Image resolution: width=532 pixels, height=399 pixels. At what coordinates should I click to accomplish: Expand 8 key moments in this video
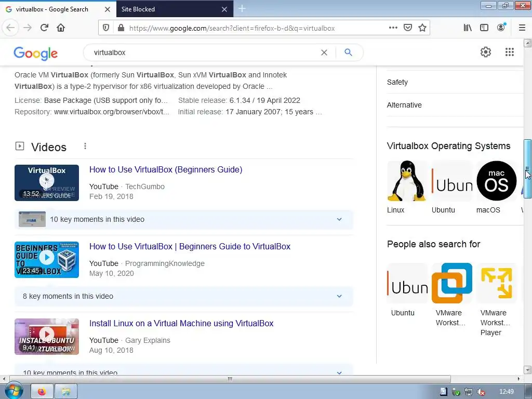[x=184, y=296]
